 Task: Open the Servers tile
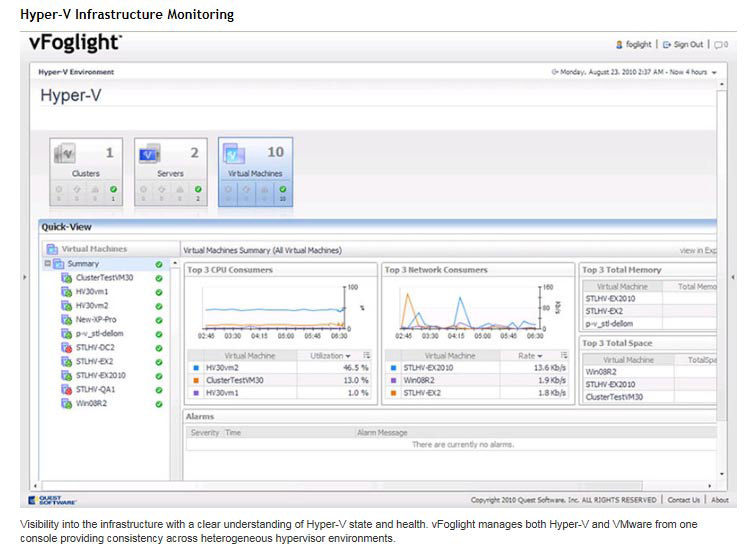tap(170, 172)
